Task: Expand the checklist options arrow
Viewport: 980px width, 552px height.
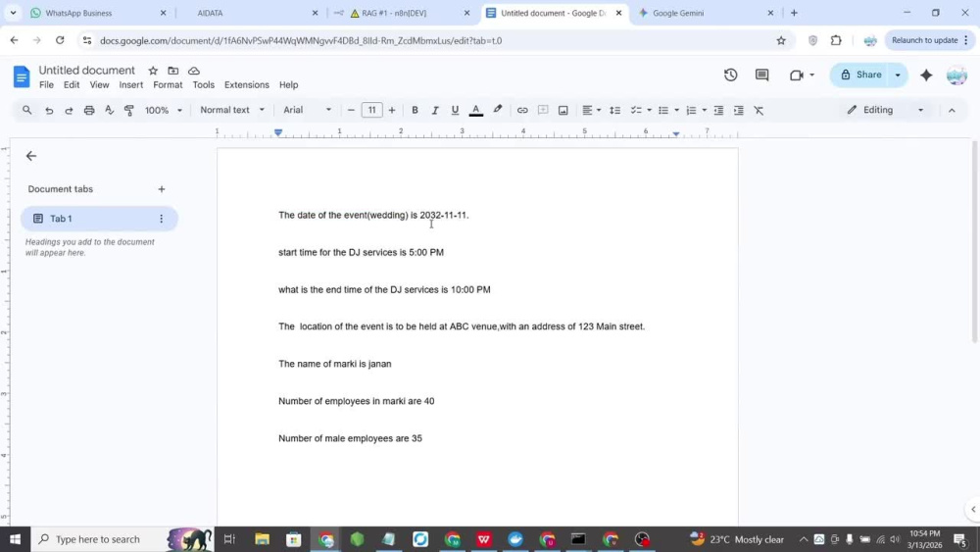Action: point(650,110)
